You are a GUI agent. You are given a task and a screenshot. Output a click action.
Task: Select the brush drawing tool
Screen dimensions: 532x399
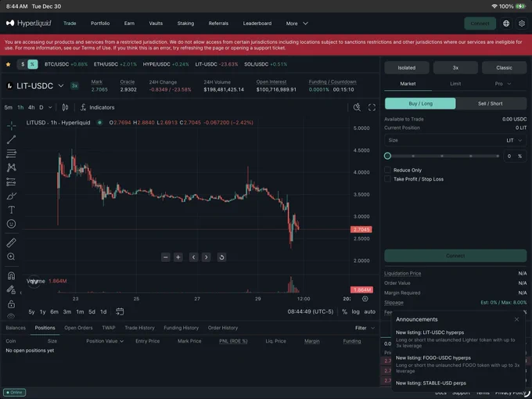(x=11, y=196)
